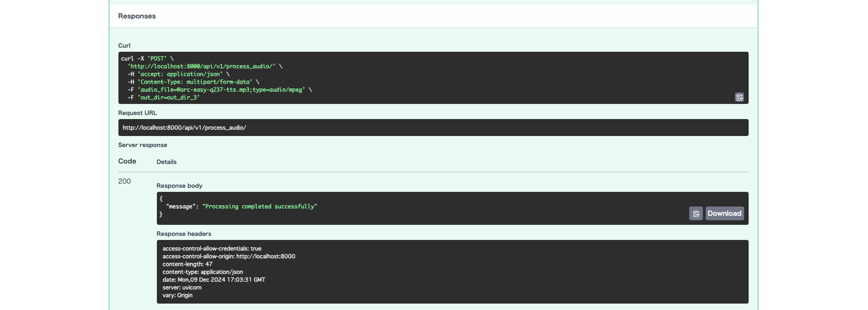Click the Details column heading
The height and width of the screenshot is (310, 868).
(x=166, y=162)
